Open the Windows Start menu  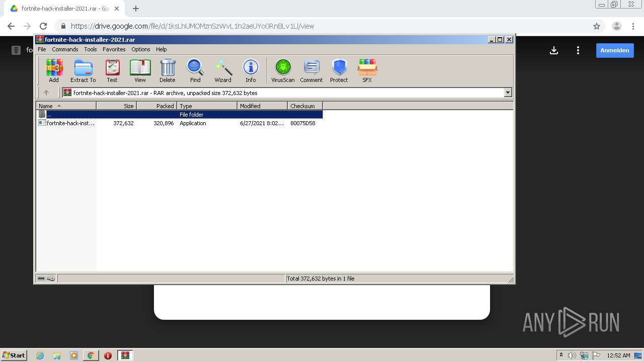click(14, 355)
